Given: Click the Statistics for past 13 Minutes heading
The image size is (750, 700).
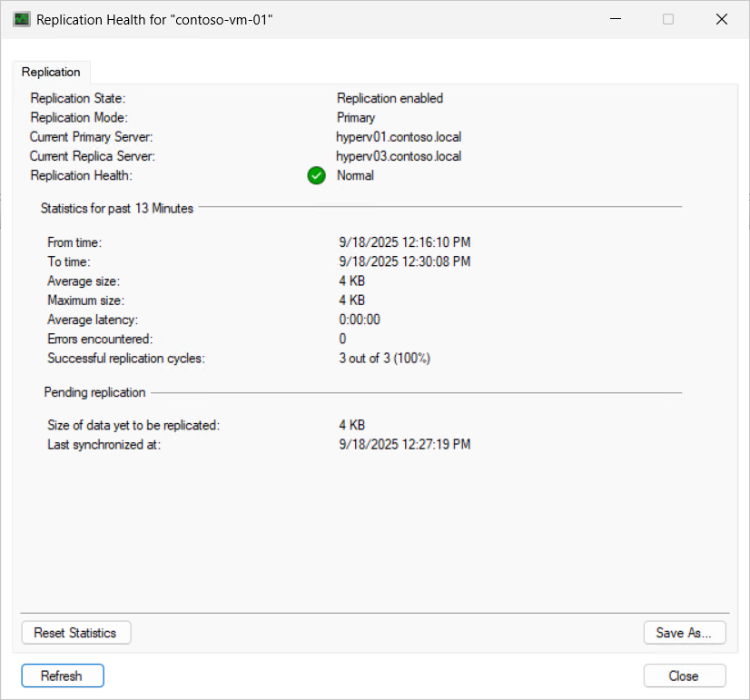Looking at the screenshot, I should 117,209.
